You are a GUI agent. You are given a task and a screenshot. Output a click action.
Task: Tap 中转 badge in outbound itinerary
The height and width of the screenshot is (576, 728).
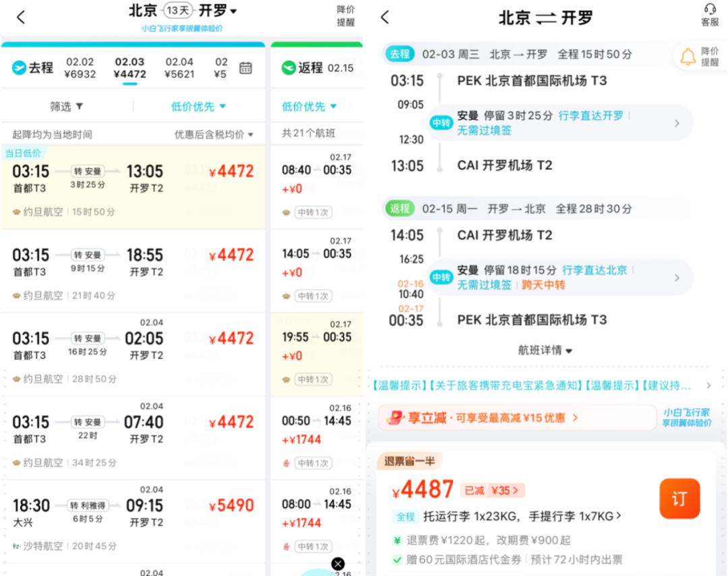pyautogui.click(x=441, y=123)
